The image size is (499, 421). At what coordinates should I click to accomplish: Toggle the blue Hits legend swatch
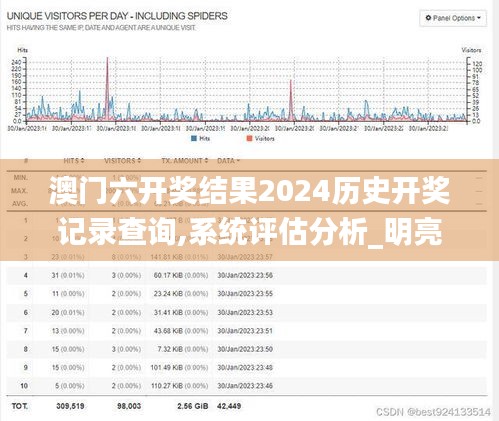tap(194, 138)
